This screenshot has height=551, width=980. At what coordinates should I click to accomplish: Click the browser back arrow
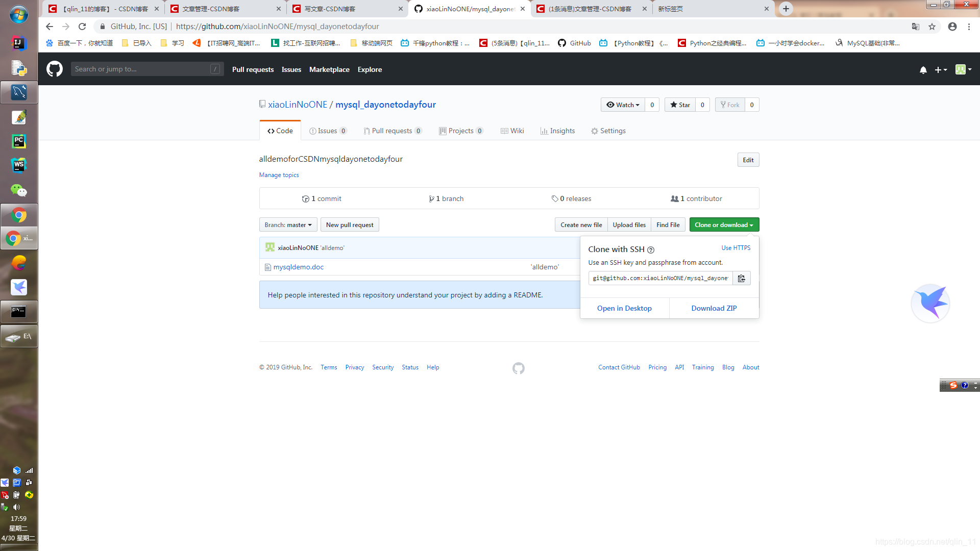coord(50,27)
